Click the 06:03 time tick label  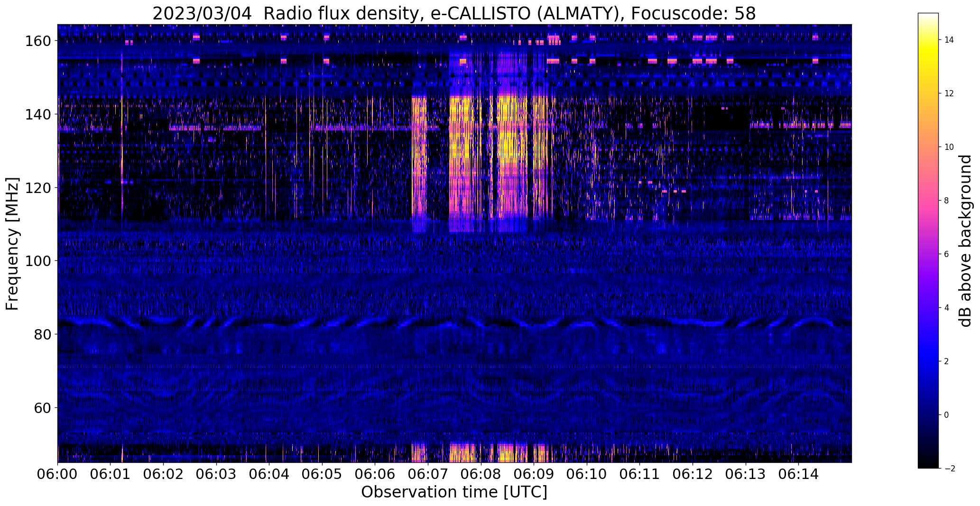[x=216, y=475]
